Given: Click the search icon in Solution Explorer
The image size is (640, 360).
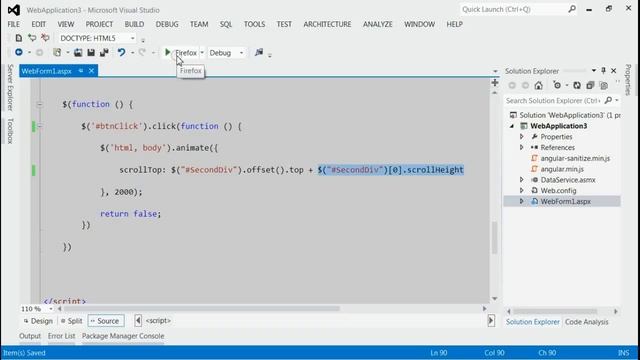Looking at the screenshot, I should click(608, 100).
